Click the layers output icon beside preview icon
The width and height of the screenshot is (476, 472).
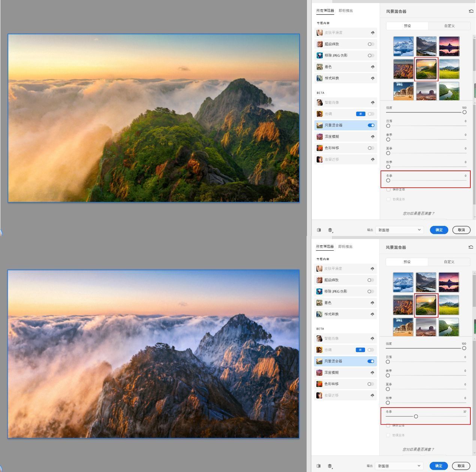330,230
